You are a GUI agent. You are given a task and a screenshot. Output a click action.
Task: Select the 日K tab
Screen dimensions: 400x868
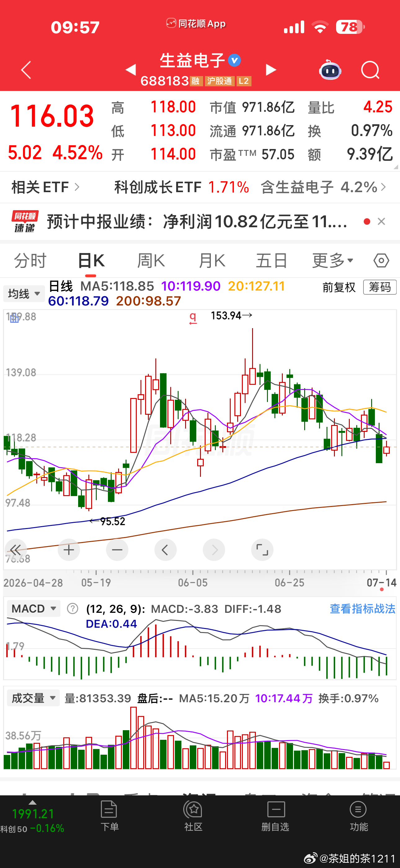pos(91,260)
